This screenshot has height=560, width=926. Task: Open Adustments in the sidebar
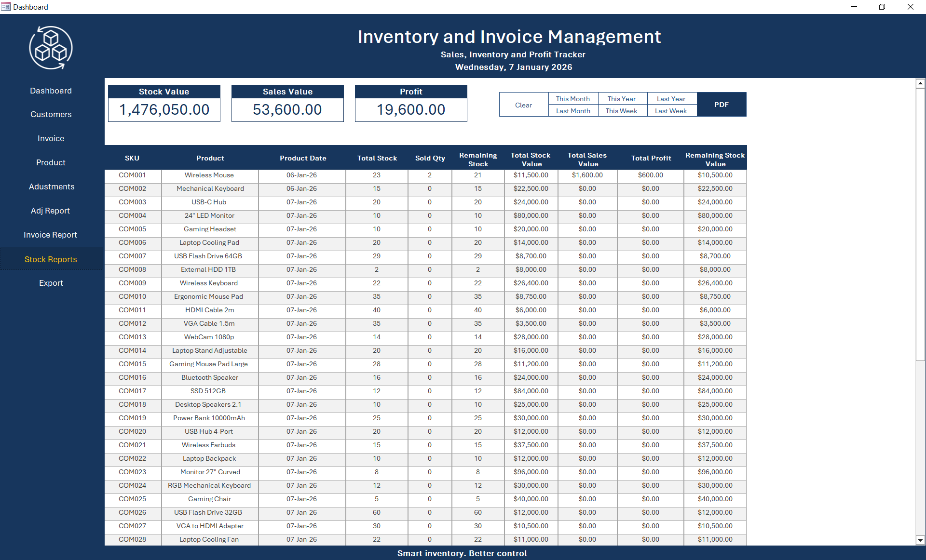pos(51,187)
